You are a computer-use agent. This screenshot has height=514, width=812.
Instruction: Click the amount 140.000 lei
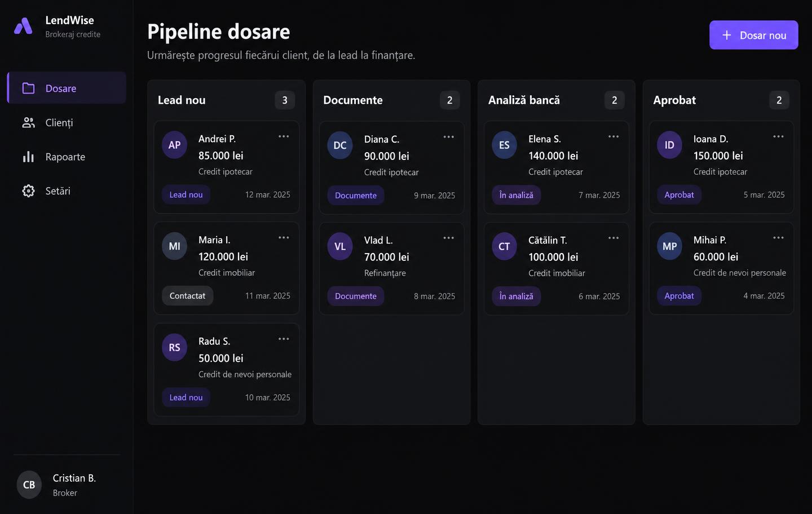click(x=553, y=156)
